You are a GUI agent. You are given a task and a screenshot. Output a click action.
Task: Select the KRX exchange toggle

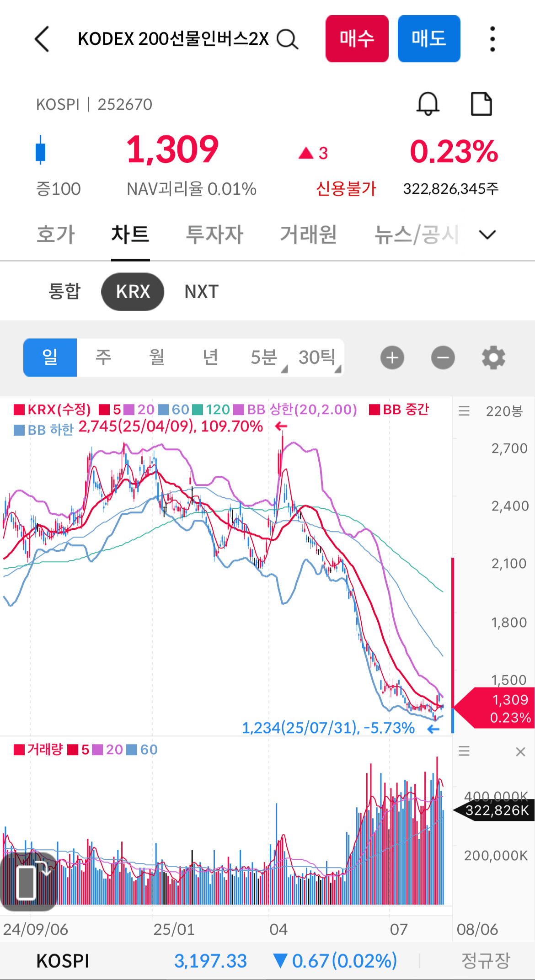point(133,292)
